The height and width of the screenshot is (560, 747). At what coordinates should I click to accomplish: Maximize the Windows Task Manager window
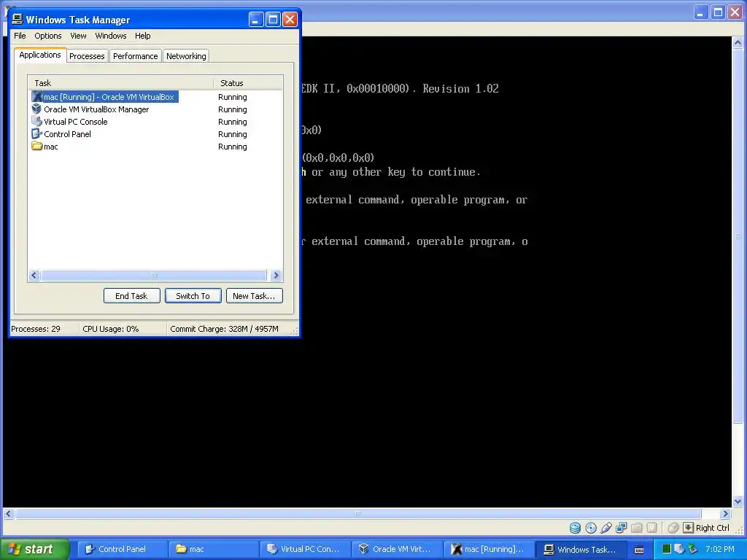point(273,20)
